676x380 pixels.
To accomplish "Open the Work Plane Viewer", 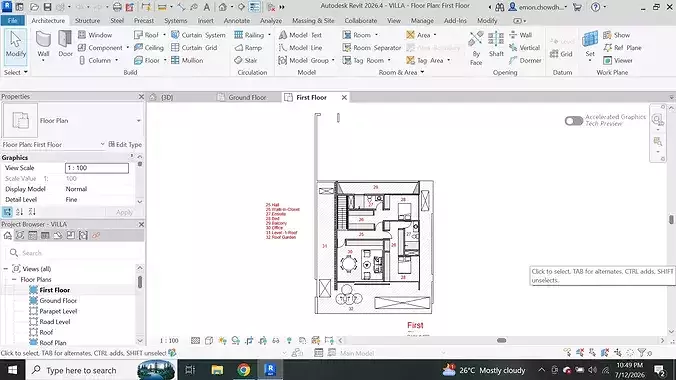I will coord(617,60).
